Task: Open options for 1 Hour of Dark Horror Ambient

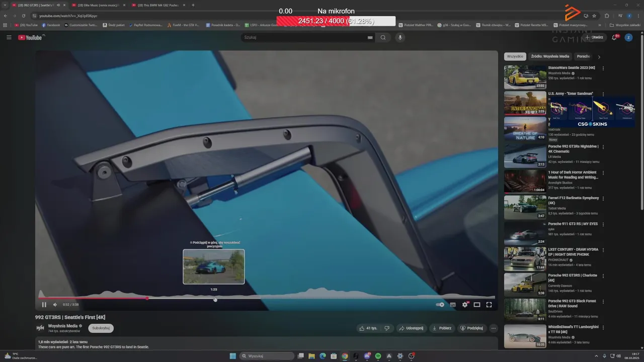Action: [603, 173]
